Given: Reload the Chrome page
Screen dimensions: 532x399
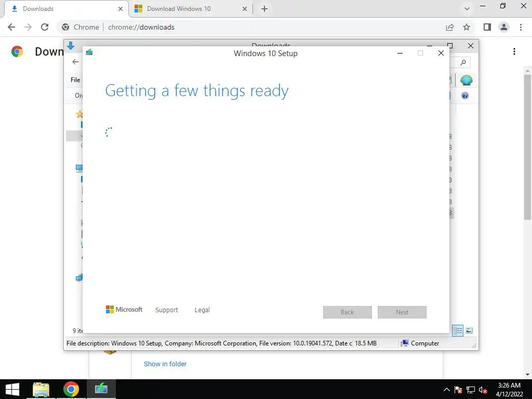Looking at the screenshot, I should coord(45,27).
